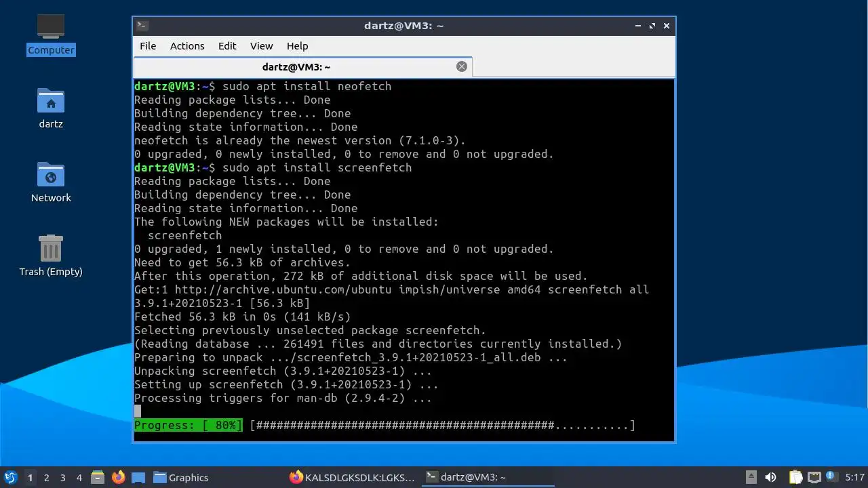Open the View menu in terminal
Image resolution: width=868 pixels, height=488 pixels.
click(261, 46)
